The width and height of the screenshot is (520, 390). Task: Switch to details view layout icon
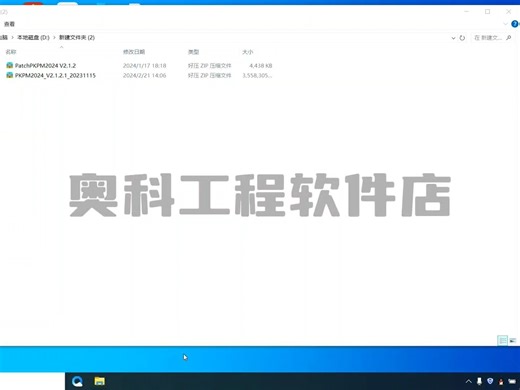coord(503,340)
